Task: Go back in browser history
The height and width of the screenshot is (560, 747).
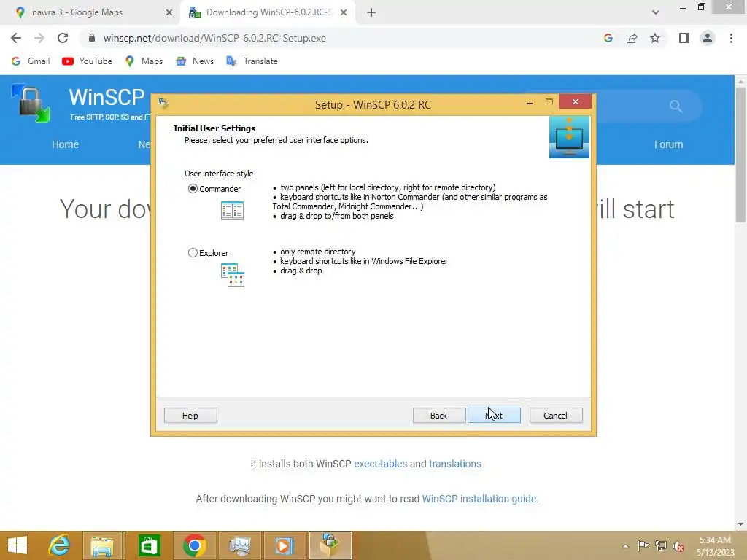Action: pyautogui.click(x=16, y=38)
